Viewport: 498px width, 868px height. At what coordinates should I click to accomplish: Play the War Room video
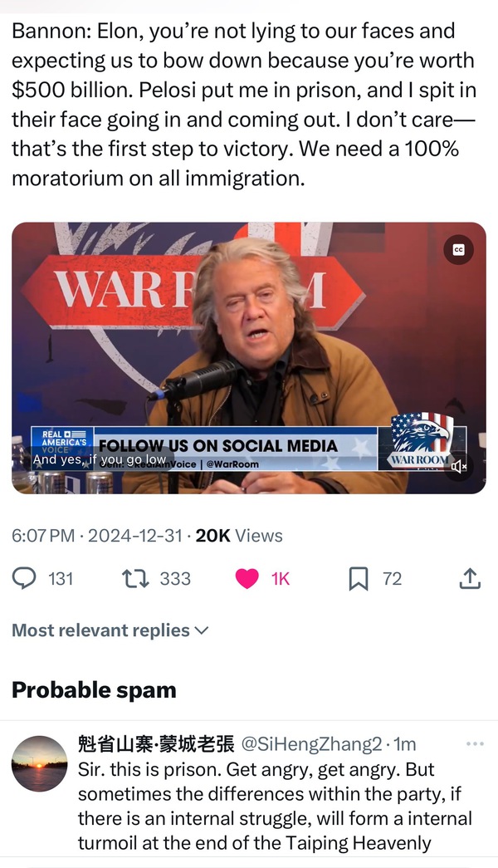tap(249, 357)
